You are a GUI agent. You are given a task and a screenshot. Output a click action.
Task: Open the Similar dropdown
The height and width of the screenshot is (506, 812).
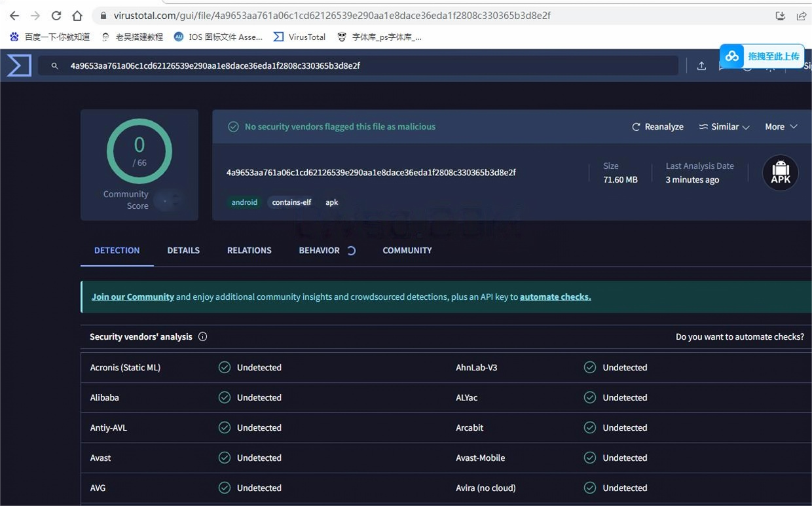tap(724, 127)
